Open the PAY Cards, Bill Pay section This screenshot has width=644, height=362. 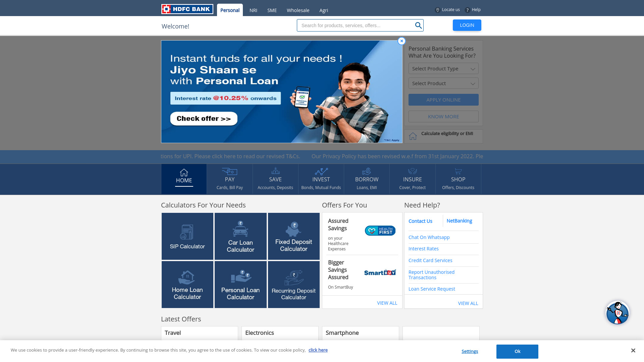(230, 179)
